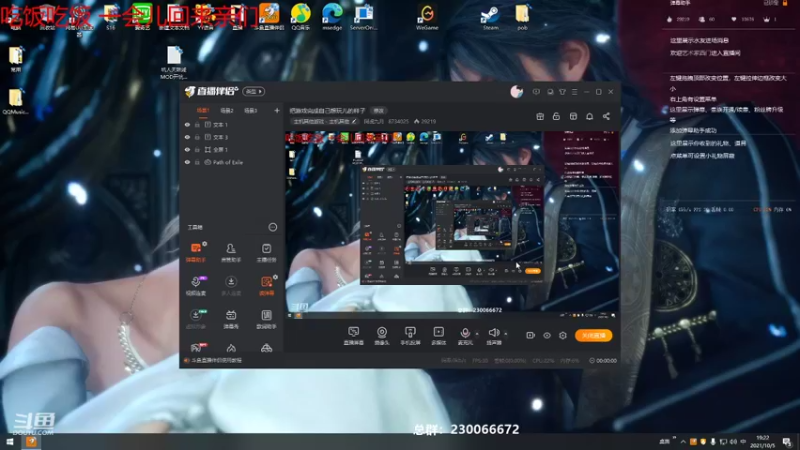Open msedge desktop shortcut

tap(332, 17)
